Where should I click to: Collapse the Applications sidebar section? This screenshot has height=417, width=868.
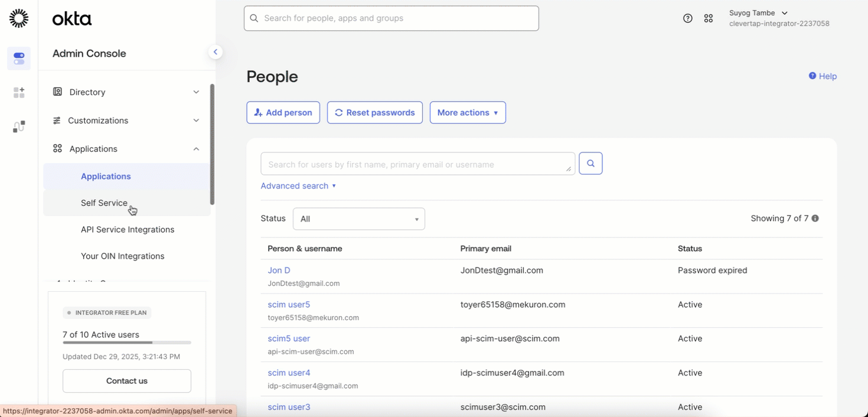[196, 148]
